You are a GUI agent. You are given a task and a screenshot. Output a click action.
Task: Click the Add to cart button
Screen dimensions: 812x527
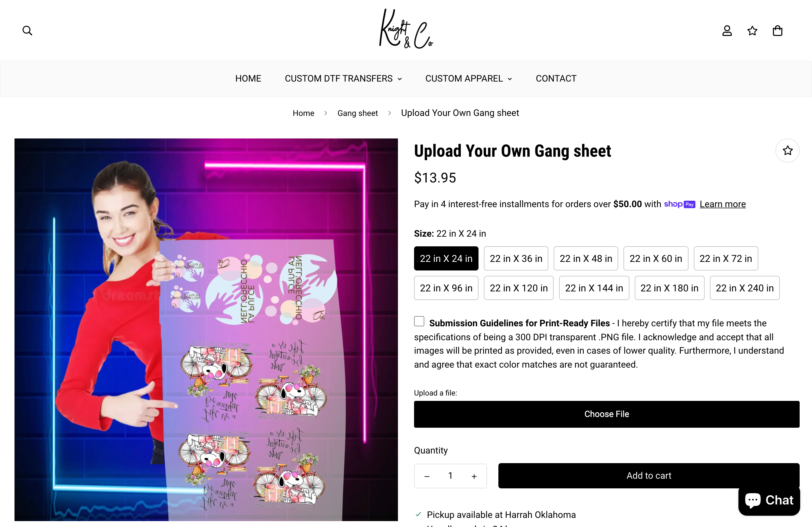point(648,476)
